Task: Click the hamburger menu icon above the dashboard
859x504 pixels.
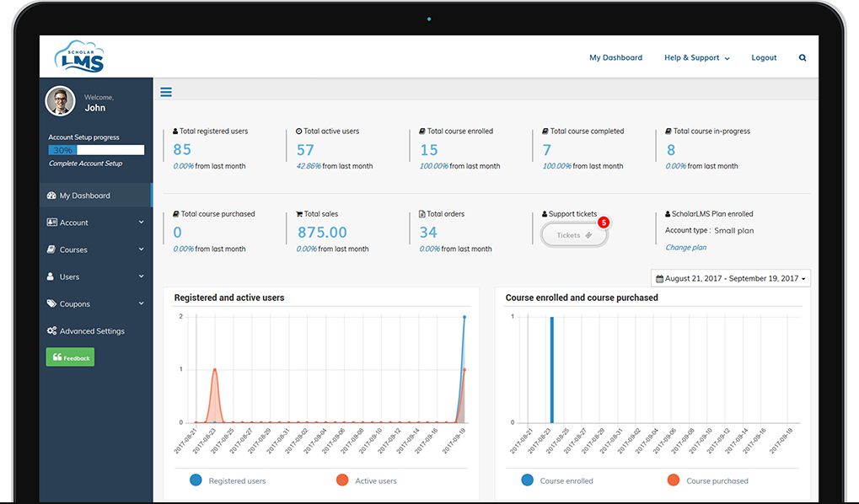Action: (166, 92)
